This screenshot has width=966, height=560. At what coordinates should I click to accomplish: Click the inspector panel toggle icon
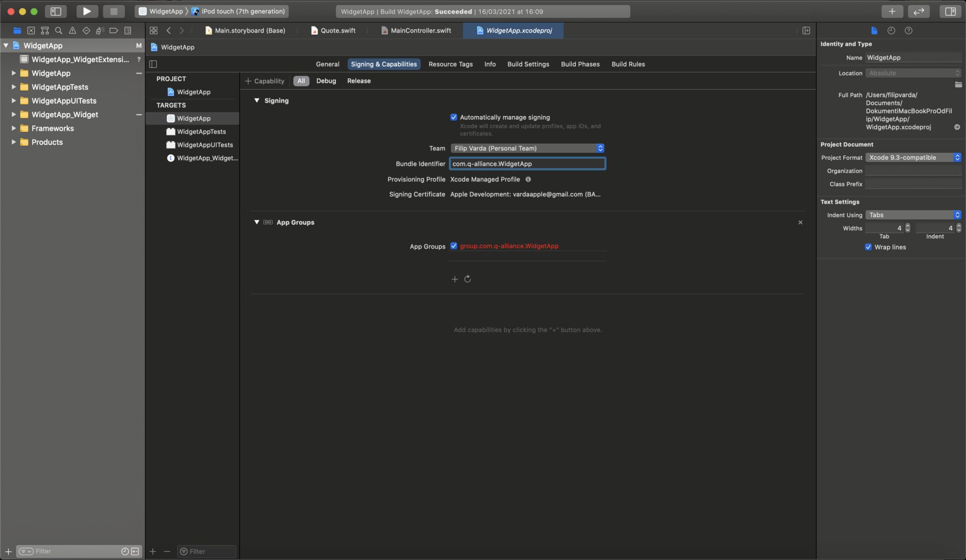tap(951, 12)
